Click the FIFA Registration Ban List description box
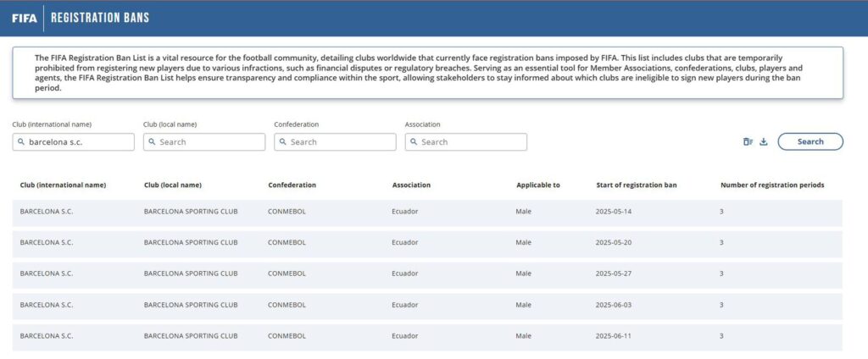 (427, 73)
